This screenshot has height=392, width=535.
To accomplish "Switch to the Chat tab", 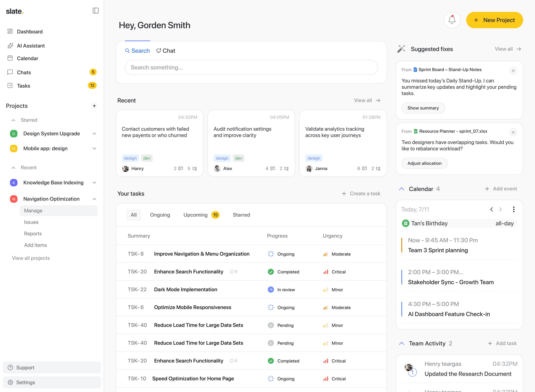I will pos(166,51).
